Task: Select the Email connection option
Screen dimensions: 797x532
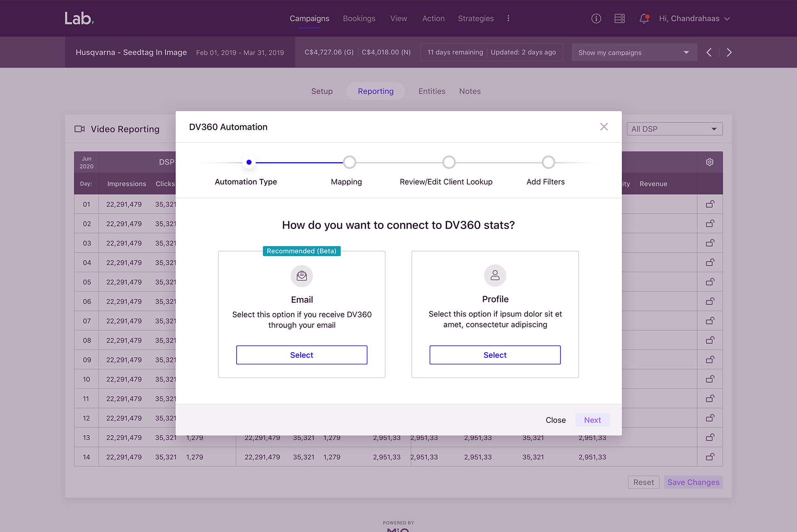Action: point(301,355)
